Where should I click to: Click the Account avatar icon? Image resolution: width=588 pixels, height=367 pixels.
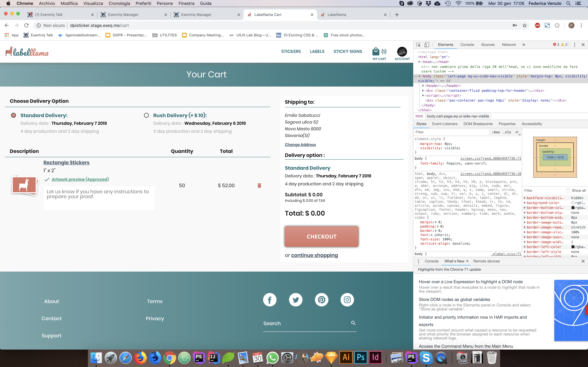point(402,52)
